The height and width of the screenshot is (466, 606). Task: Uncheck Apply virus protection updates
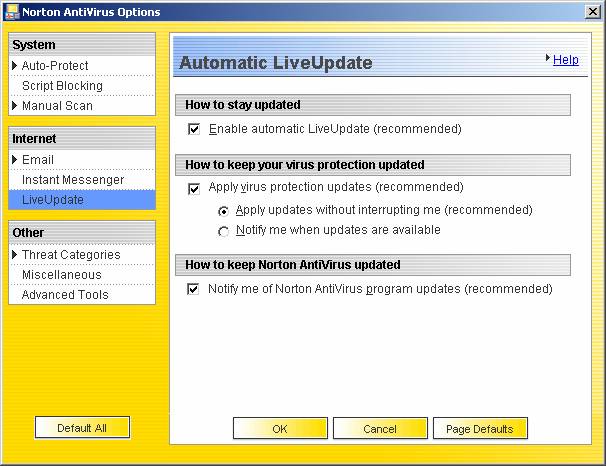click(x=194, y=188)
